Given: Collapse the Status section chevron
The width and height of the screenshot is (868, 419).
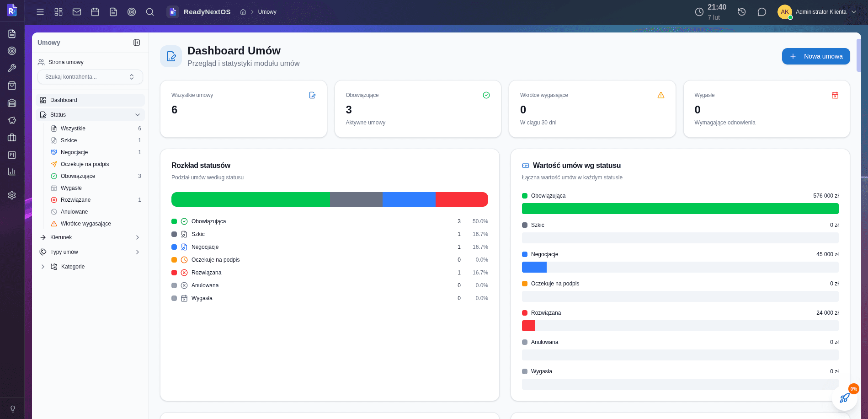Looking at the screenshot, I should pyautogui.click(x=138, y=115).
